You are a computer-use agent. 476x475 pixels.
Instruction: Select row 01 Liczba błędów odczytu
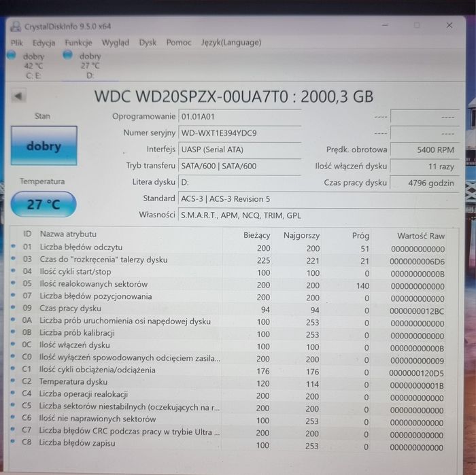[228, 248]
